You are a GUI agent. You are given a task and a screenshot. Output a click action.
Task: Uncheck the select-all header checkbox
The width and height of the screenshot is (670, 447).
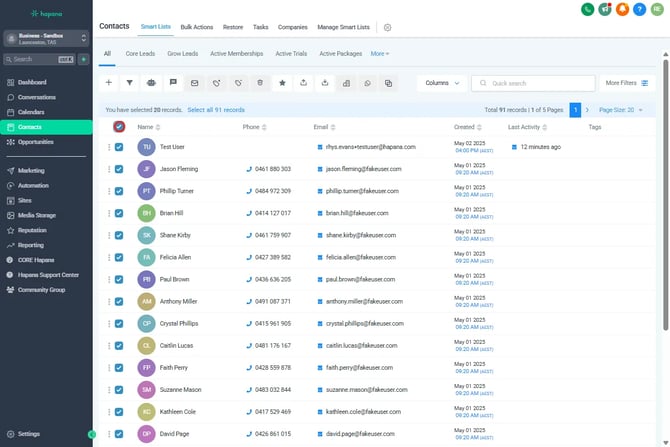[119, 127]
